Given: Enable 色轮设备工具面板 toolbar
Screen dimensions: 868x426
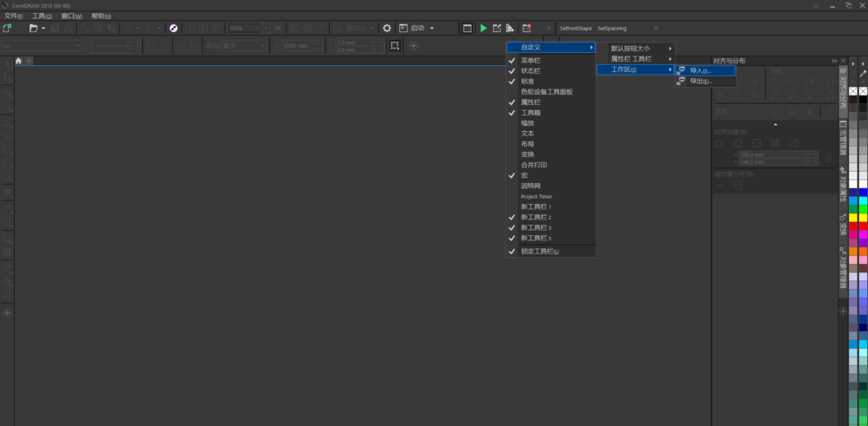Looking at the screenshot, I should 551,92.
